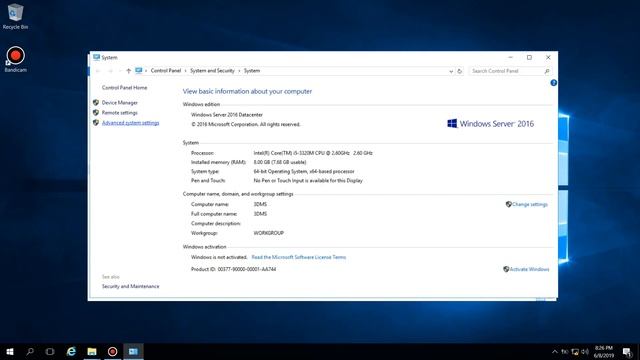This screenshot has width=640, height=360.
Task: Open network status tray icon
Action: coord(575,351)
